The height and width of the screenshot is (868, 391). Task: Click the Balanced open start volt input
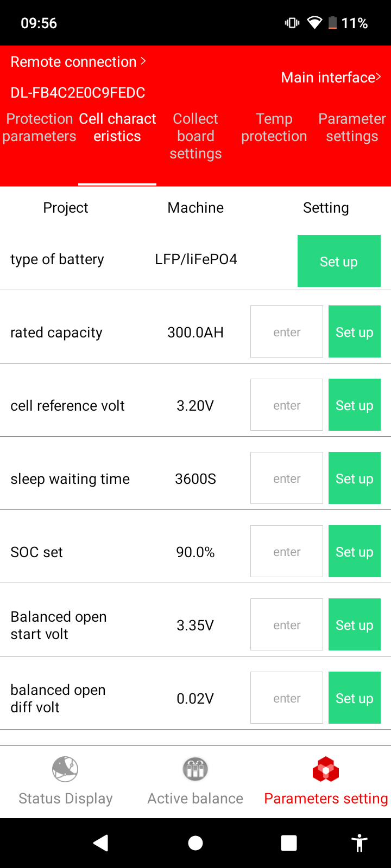287,625
